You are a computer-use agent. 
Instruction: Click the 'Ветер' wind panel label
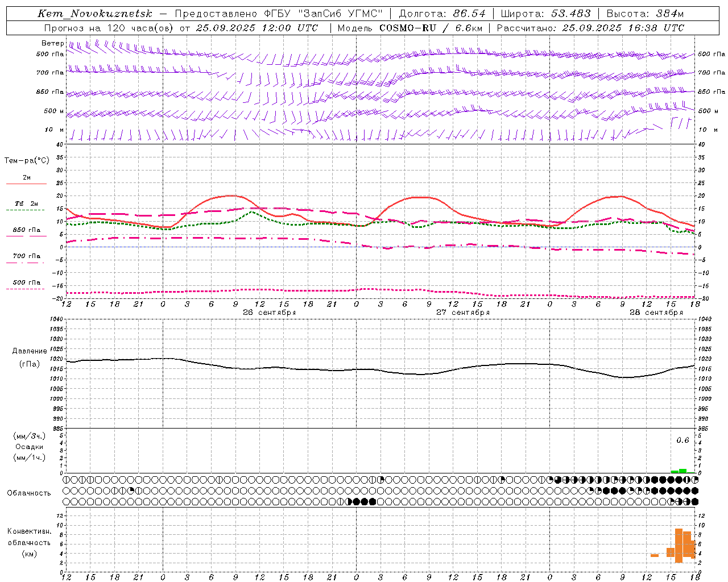[x=52, y=43]
